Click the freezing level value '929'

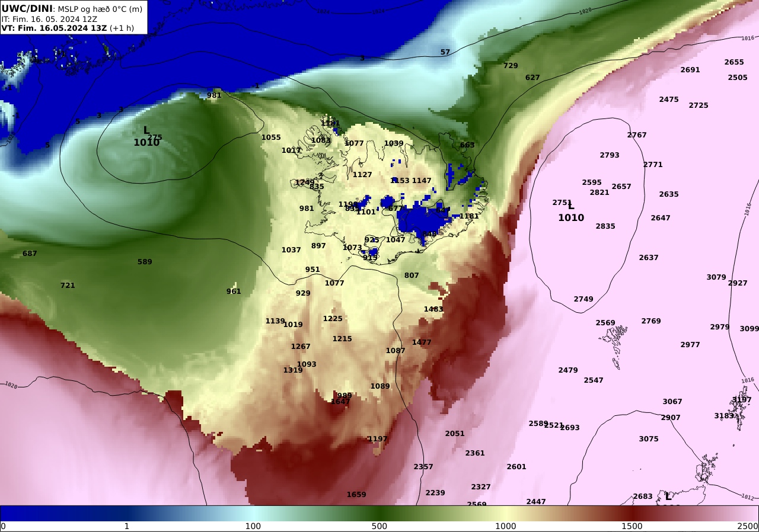pos(303,293)
